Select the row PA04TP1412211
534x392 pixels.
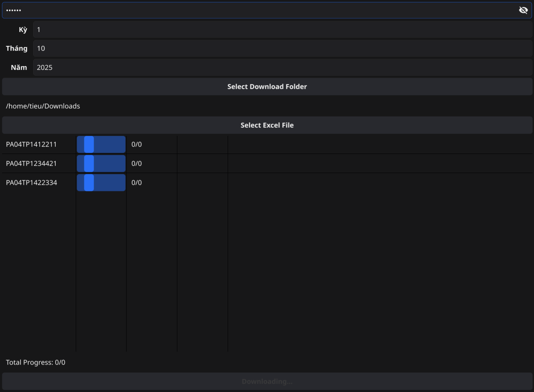pos(31,144)
